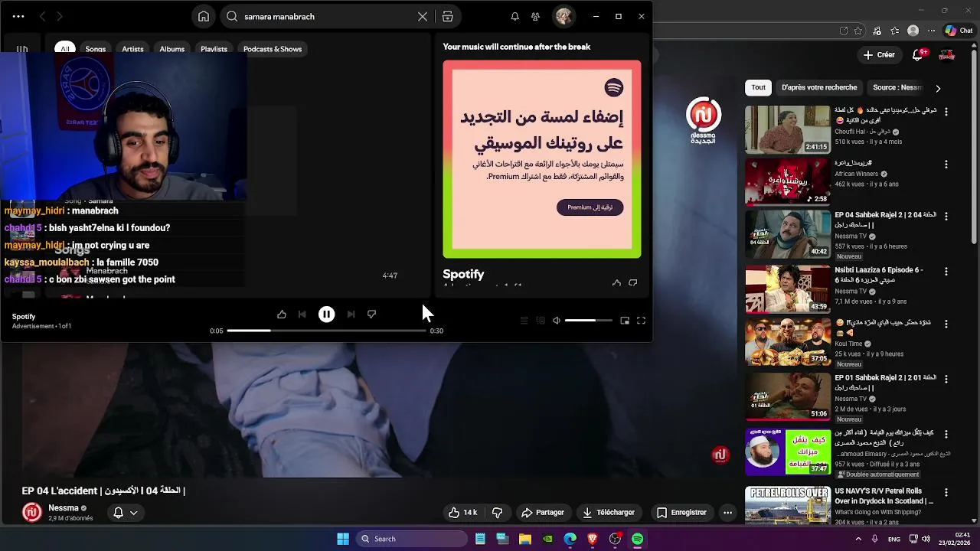
Task: Open Connect to a device icon
Action: click(x=541, y=321)
